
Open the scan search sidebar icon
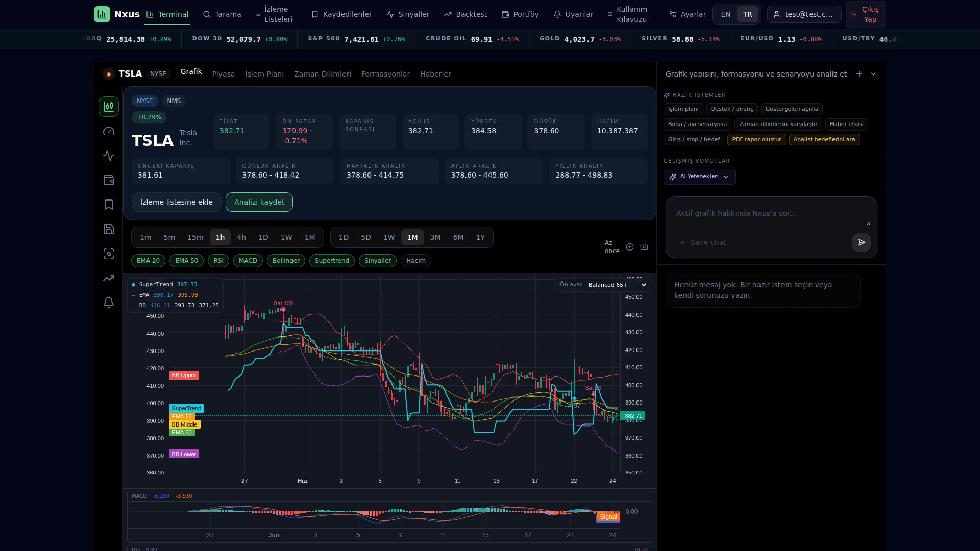[x=109, y=254]
